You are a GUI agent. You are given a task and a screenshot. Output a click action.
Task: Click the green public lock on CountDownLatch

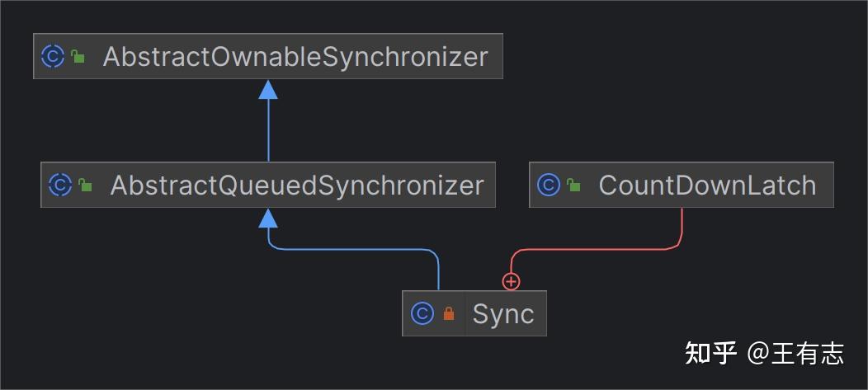(x=573, y=186)
